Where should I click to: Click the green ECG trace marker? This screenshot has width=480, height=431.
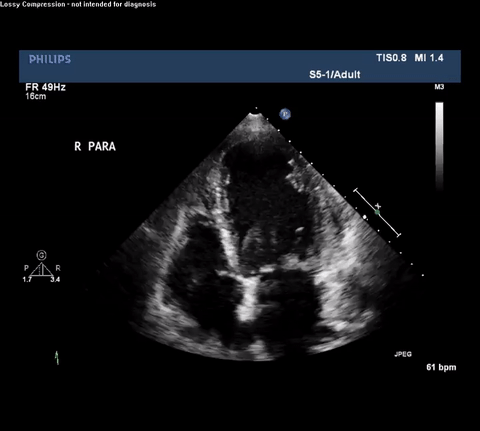coord(57,358)
